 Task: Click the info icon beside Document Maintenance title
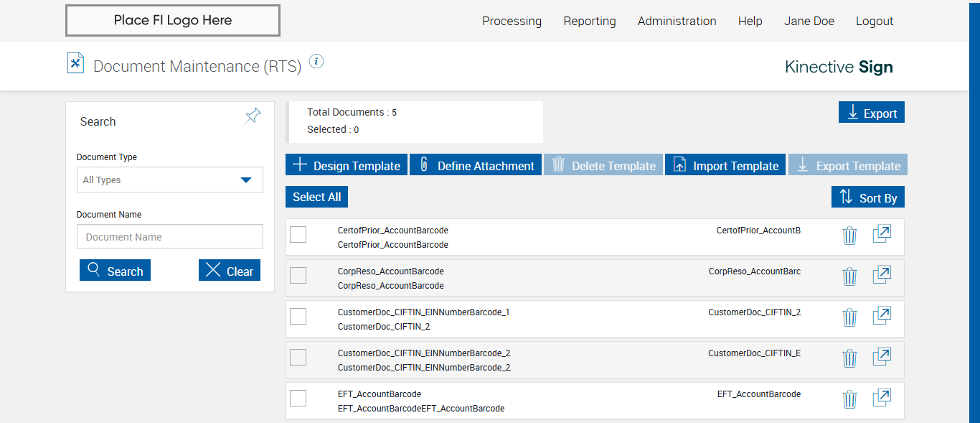(316, 62)
